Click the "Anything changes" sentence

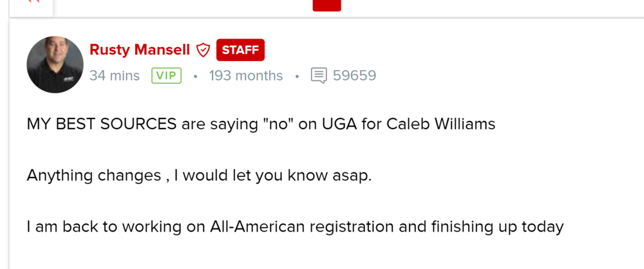pyautogui.click(x=94, y=176)
